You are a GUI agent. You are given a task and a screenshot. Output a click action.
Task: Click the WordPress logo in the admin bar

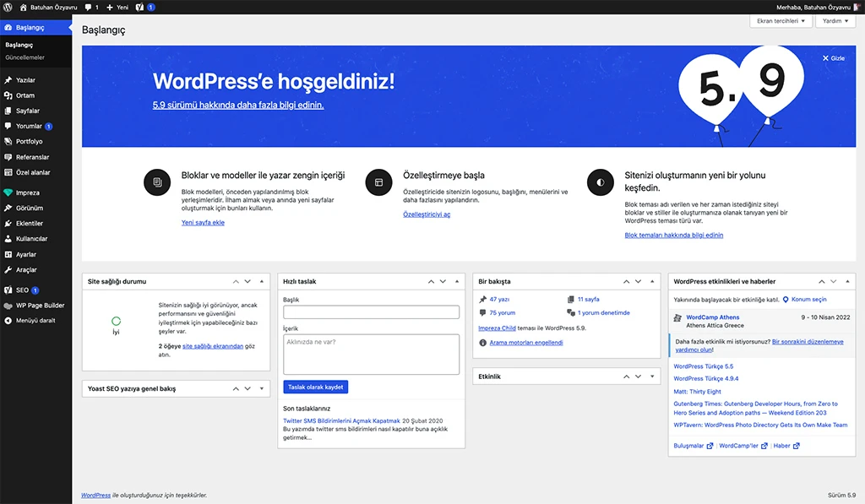tap(8, 7)
